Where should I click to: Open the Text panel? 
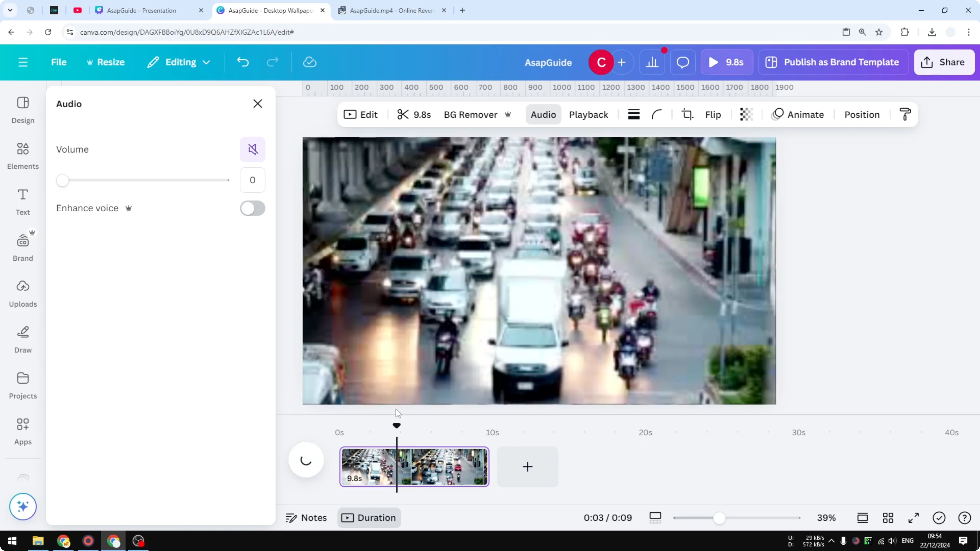pyautogui.click(x=22, y=202)
